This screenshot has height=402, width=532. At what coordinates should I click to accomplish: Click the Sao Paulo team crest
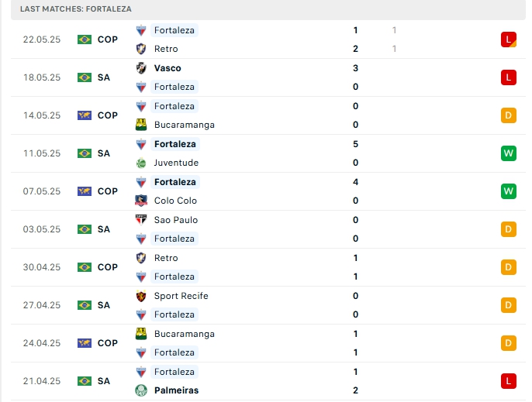click(141, 220)
